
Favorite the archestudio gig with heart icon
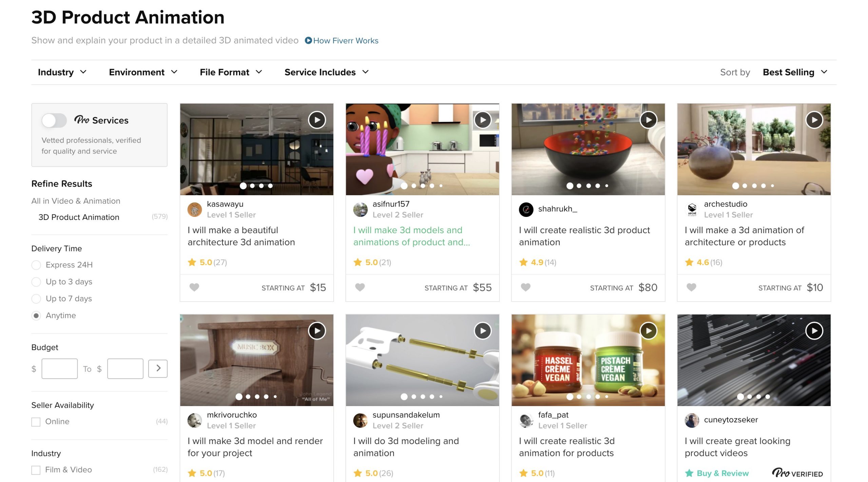691,287
